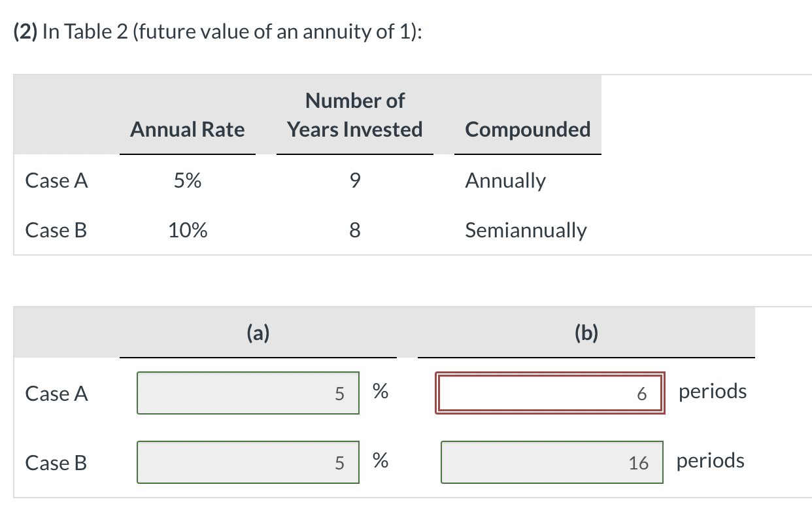Screen dimensions: 812x510
Task: Click the Case A rate input field
Action: [x=248, y=393]
